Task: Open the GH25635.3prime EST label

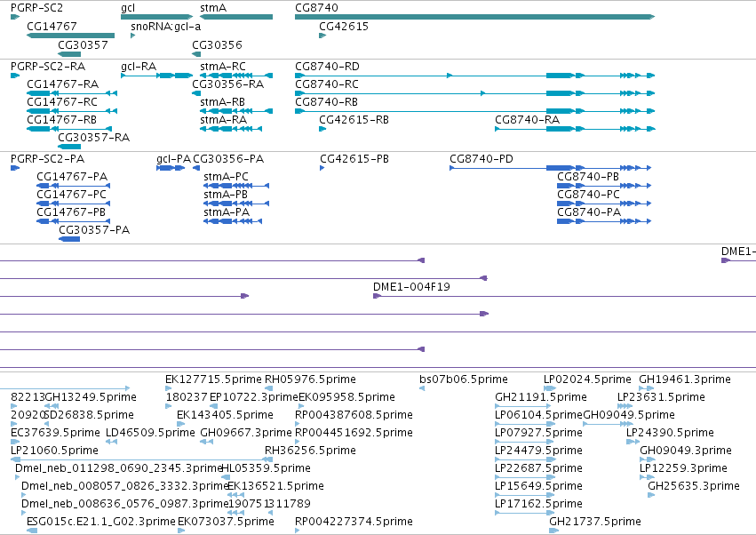Action: pyautogui.click(x=694, y=486)
